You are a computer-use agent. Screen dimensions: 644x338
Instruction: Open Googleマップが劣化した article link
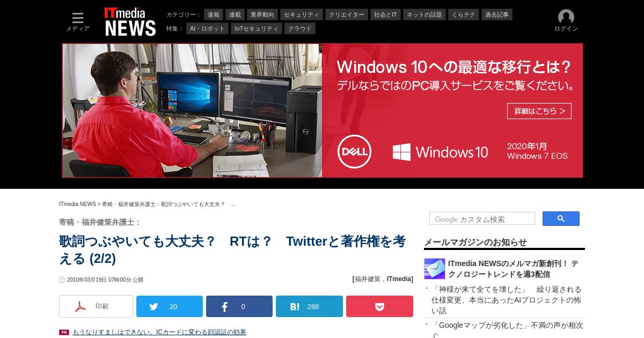507,329
